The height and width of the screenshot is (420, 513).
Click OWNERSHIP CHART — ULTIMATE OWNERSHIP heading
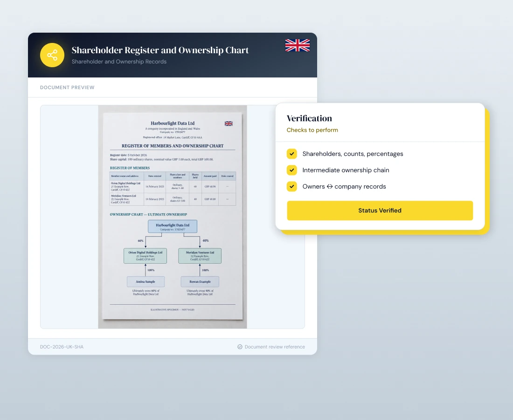point(148,214)
